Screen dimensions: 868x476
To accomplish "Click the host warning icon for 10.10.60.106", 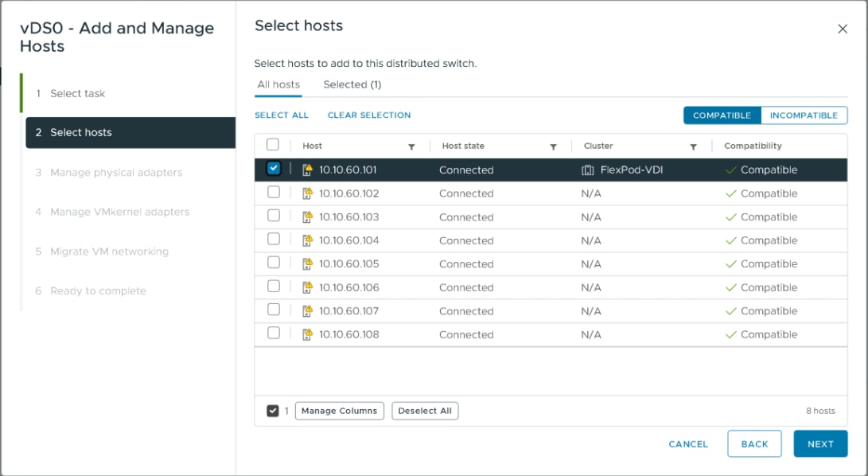I will [x=307, y=287].
